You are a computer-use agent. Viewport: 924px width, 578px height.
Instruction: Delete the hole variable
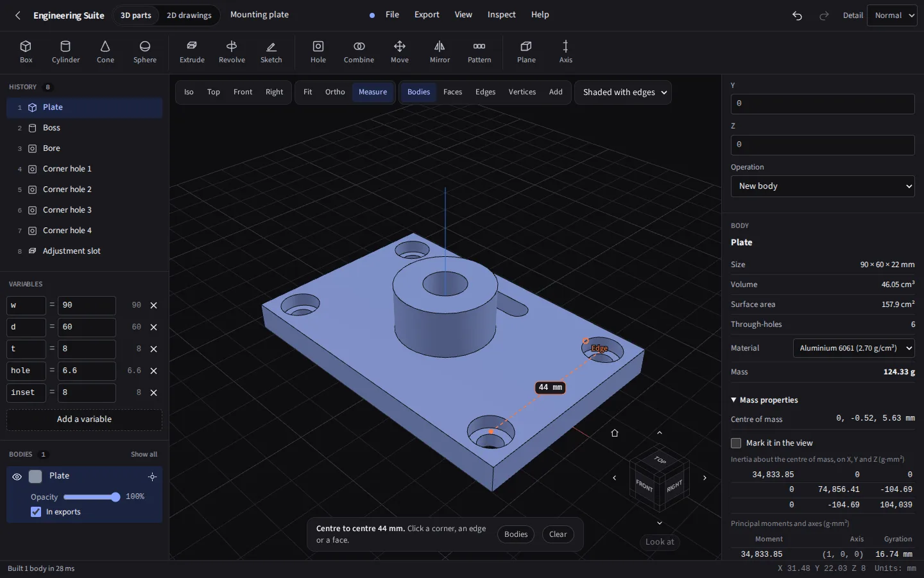coord(153,371)
